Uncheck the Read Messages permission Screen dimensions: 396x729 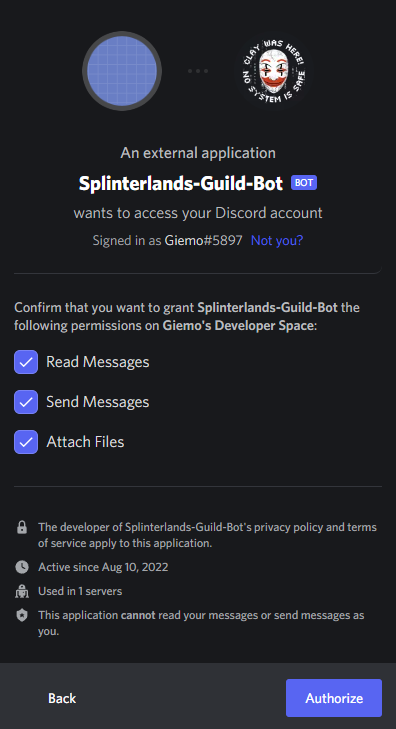(x=26, y=362)
